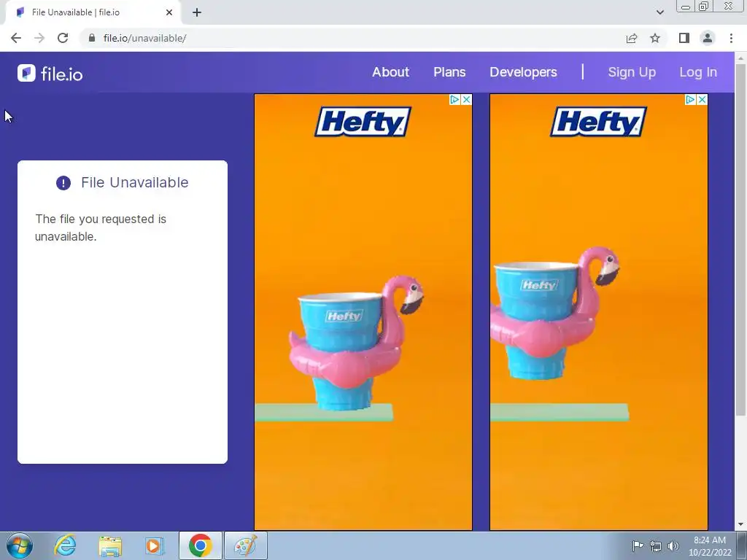Image resolution: width=747 pixels, height=560 pixels.
Task: Click the right Hefty flamingo cup ad
Action: (x=599, y=312)
